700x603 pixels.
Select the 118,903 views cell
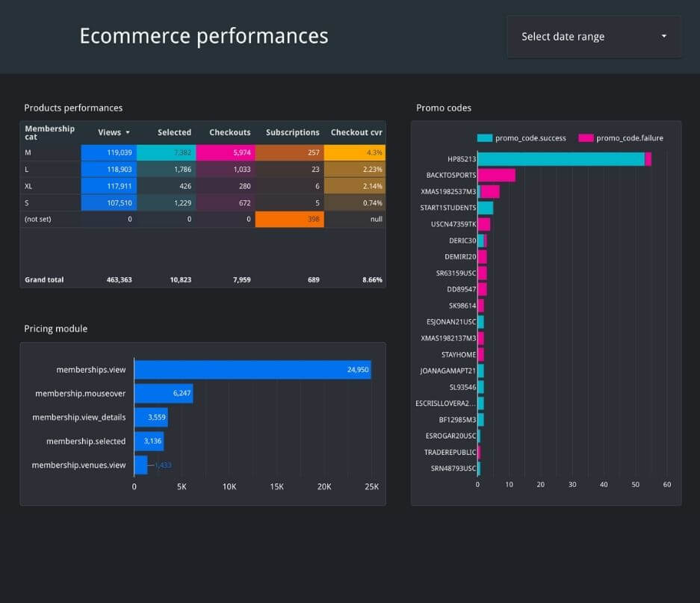108,170
